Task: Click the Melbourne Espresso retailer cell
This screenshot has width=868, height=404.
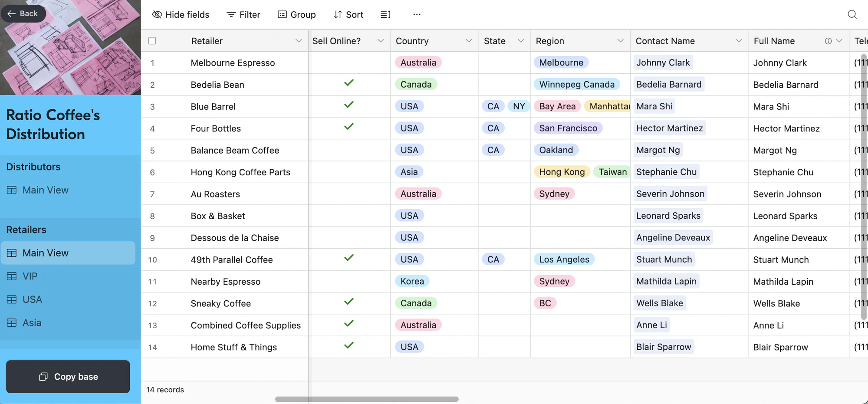Action: [x=233, y=63]
